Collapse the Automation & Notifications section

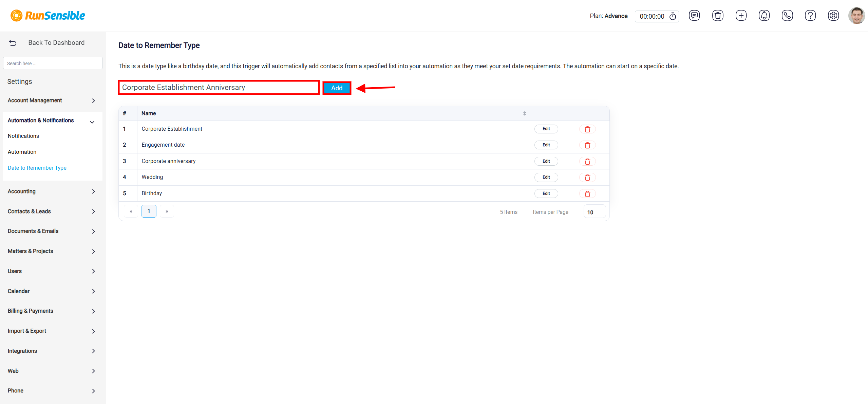pos(92,122)
